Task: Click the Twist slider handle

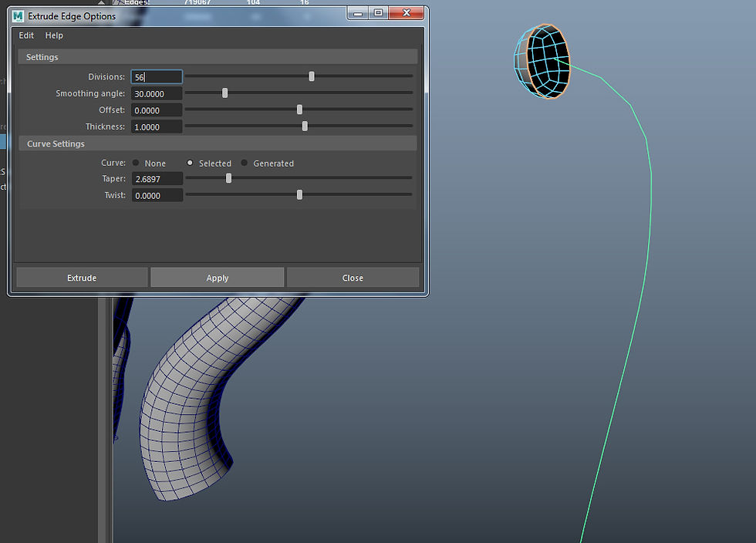Action: tap(299, 195)
